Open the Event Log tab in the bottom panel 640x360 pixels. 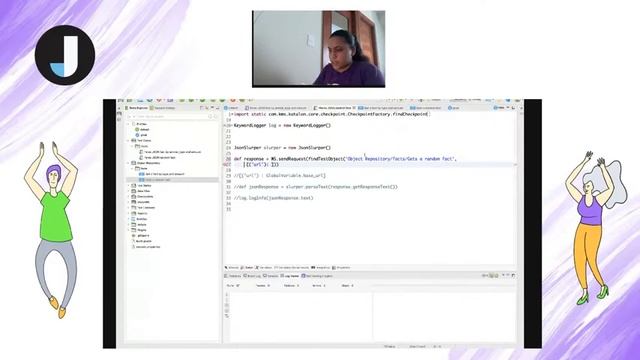tap(252, 276)
